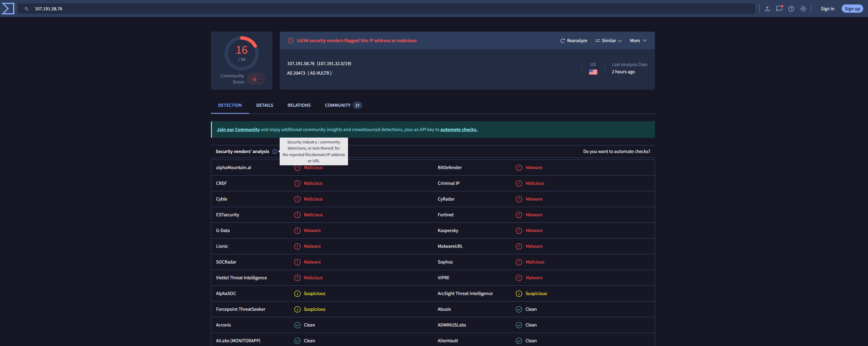
Task: Click the BitDefender malware alert icon
Action: point(519,168)
